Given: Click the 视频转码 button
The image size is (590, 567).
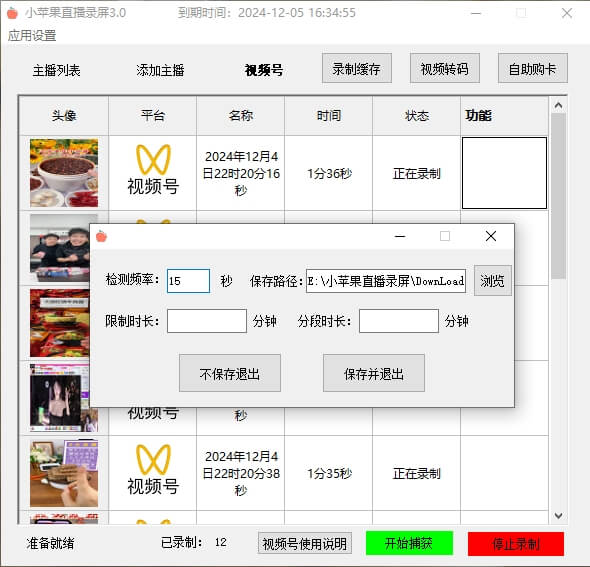Looking at the screenshot, I should tap(445, 68).
